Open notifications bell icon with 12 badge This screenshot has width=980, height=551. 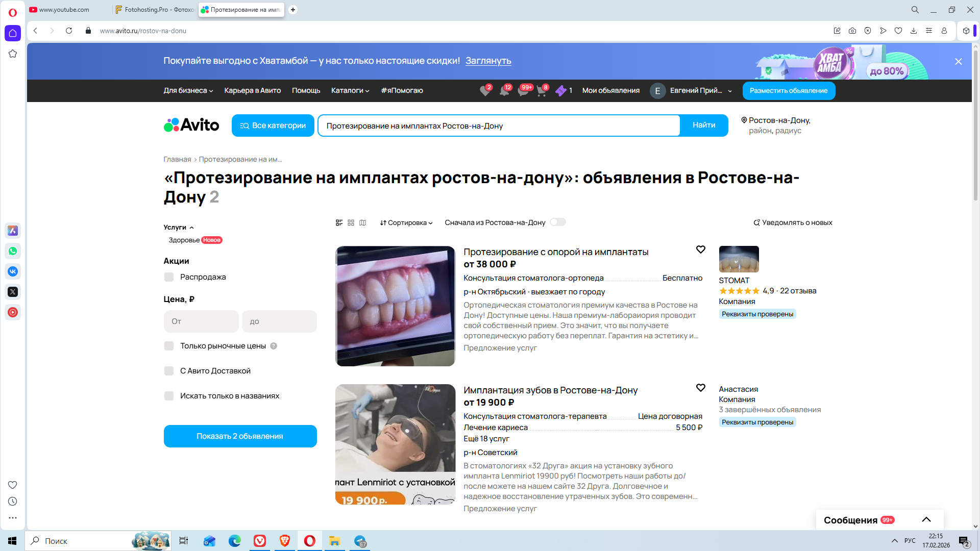pos(504,91)
